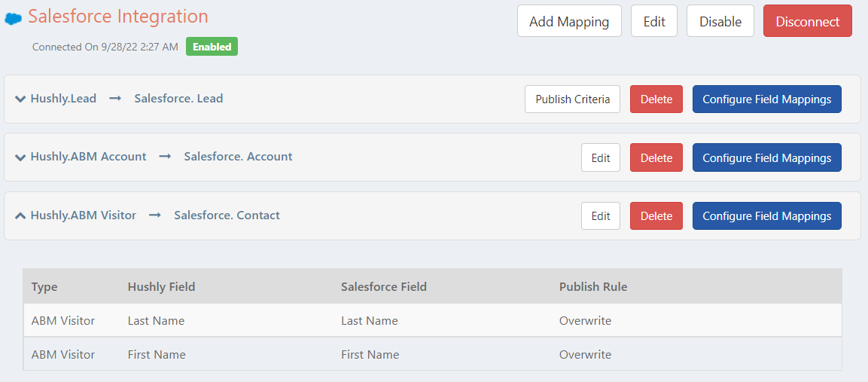This screenshot has height=382, width=868.
Task: Configure Field Mappings for ABM Account
Action: (766, 157)
